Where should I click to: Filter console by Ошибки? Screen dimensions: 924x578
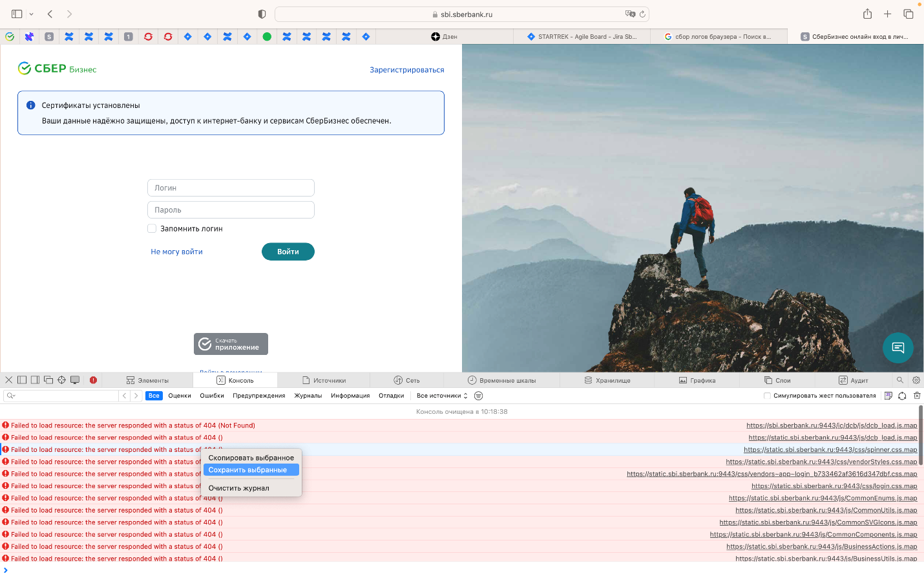pyautogui.click(x=212, y=396)
